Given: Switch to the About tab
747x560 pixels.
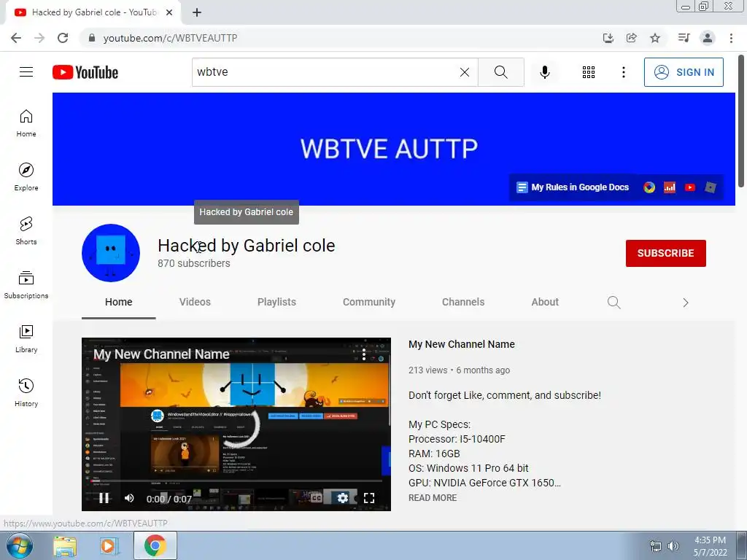Looking at the screenshot, I should (545, 302).
